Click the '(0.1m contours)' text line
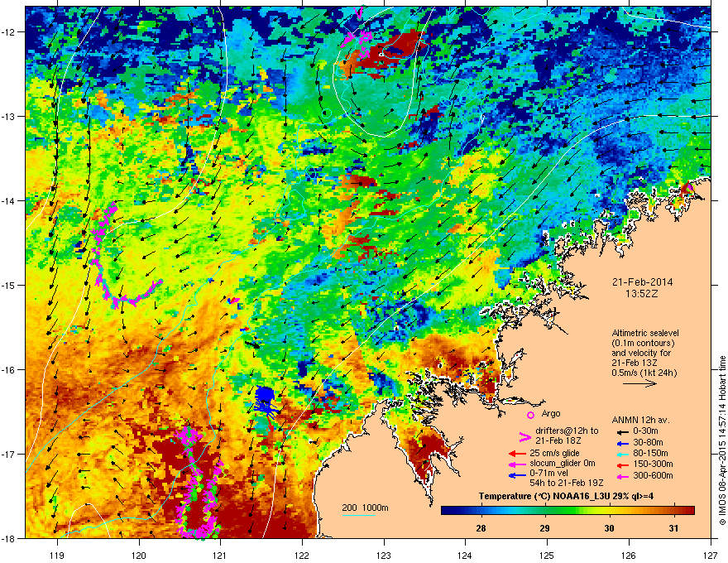Viewport: 728px width, 563px height. coord(643,343)
